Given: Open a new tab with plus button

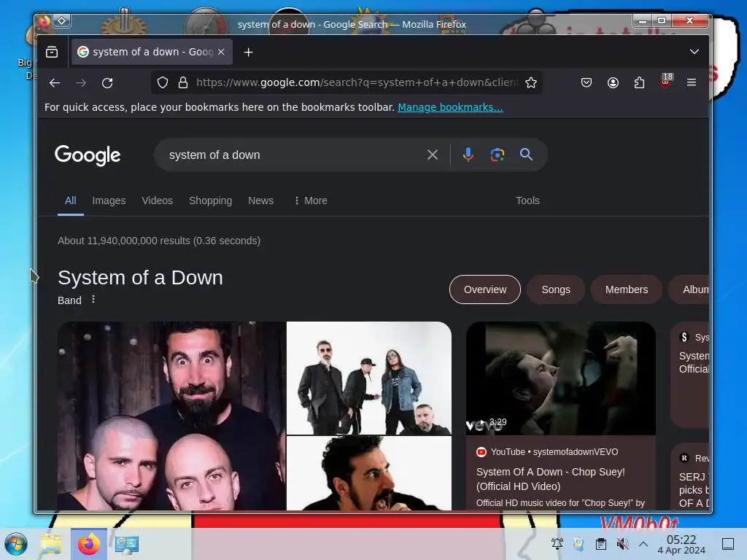Looking at the screenshot, I should pos(248,52).
